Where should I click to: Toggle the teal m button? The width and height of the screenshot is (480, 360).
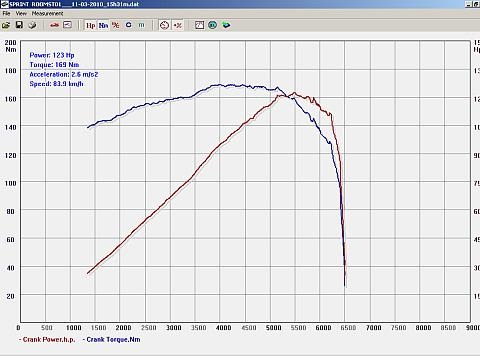(141, 25)
